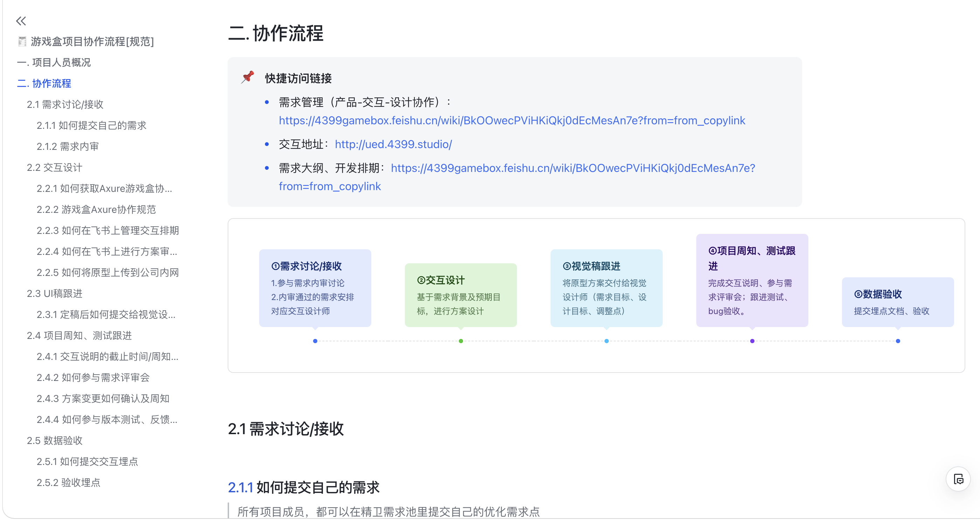Click the blue timeline dot under 需求讨论/接收
The height and width of the screenshot is (521, 980).
click(315, 341)
